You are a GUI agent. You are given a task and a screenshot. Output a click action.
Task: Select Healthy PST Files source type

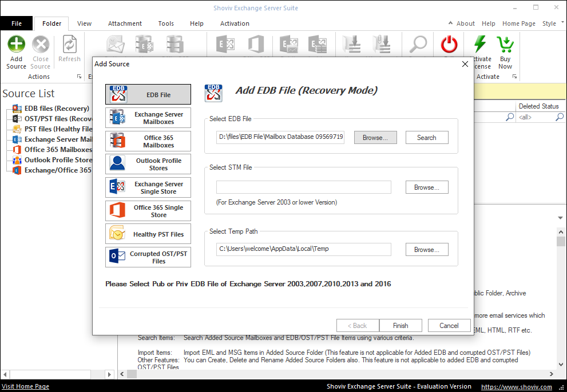148,234
